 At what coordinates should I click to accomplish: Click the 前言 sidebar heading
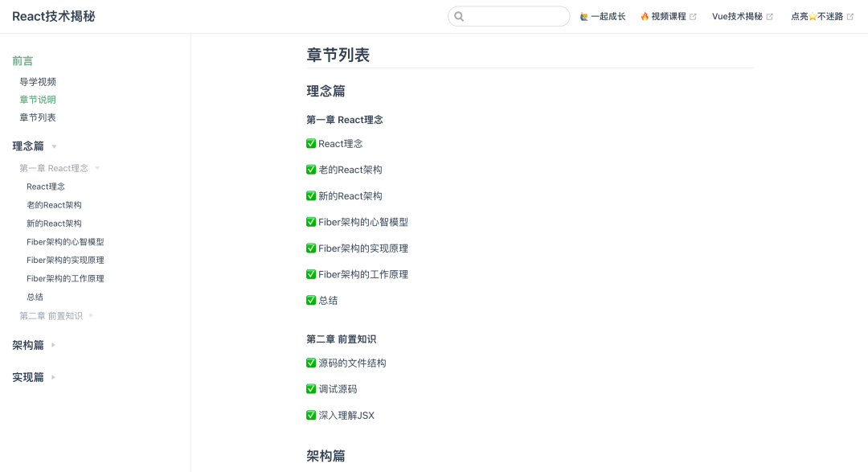[23, 61]
